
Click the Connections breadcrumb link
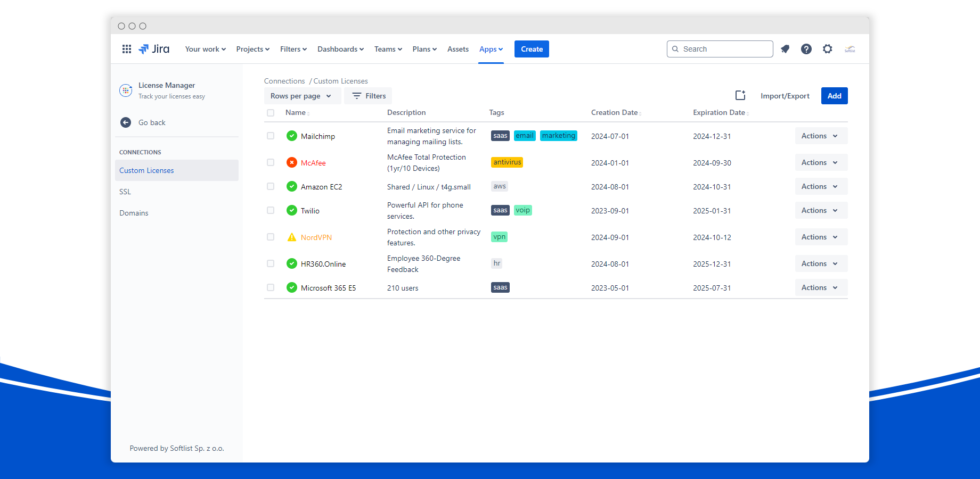click(284, 81)
